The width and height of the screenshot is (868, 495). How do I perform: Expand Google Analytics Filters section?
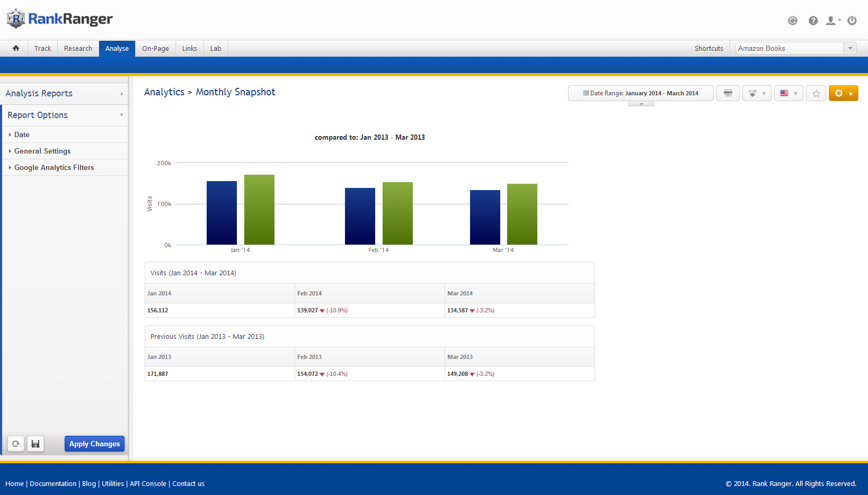point(54,167)
